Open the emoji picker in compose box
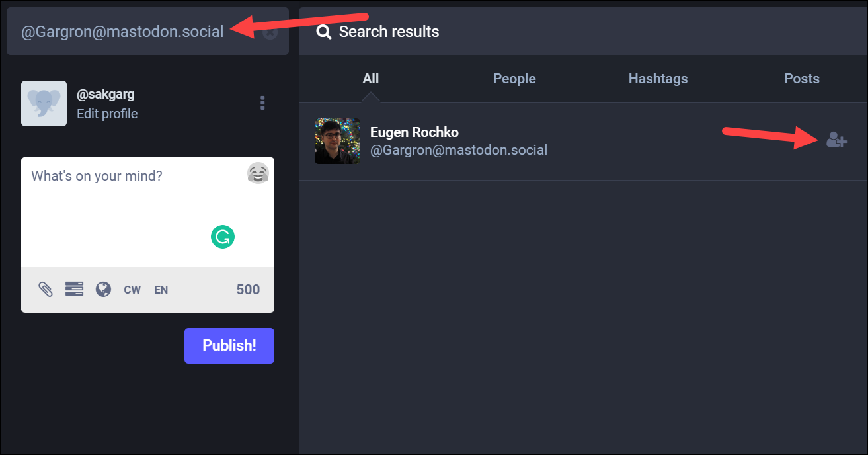868x455 pixels. click(258, 173)
